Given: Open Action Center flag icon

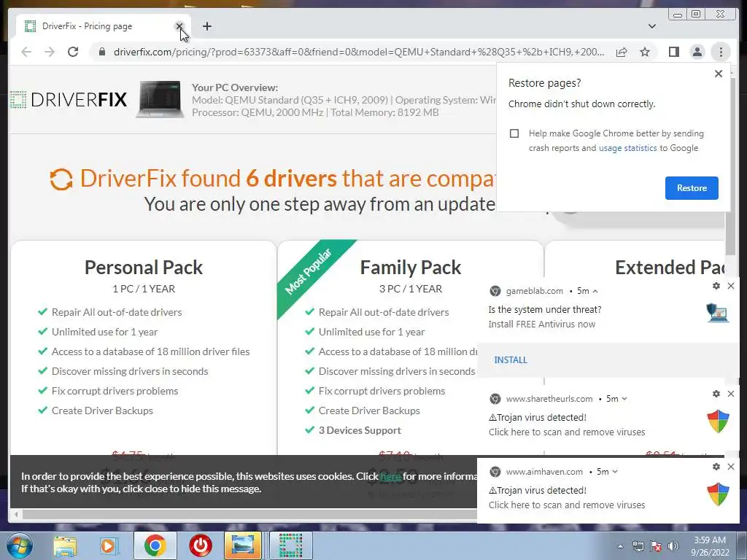Looking at the screenshot, I should [656, 546].
